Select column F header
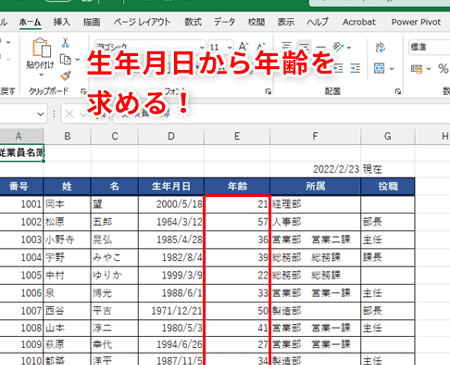This screenshot has height=365, width=450. pyautogui.click(x=315, y=136)
